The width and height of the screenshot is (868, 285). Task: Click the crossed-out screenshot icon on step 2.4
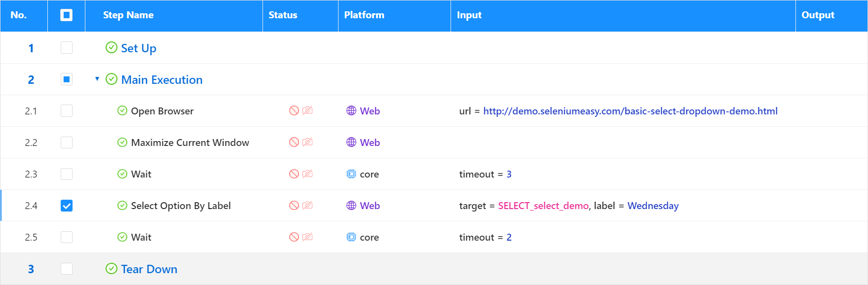pyautogui.click(x=307, y=205)
